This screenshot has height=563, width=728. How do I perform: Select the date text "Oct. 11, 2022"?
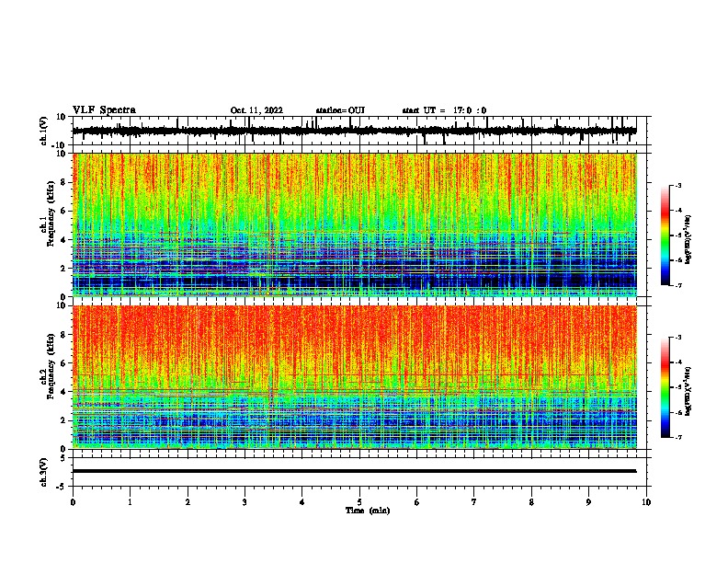(256, 110)
